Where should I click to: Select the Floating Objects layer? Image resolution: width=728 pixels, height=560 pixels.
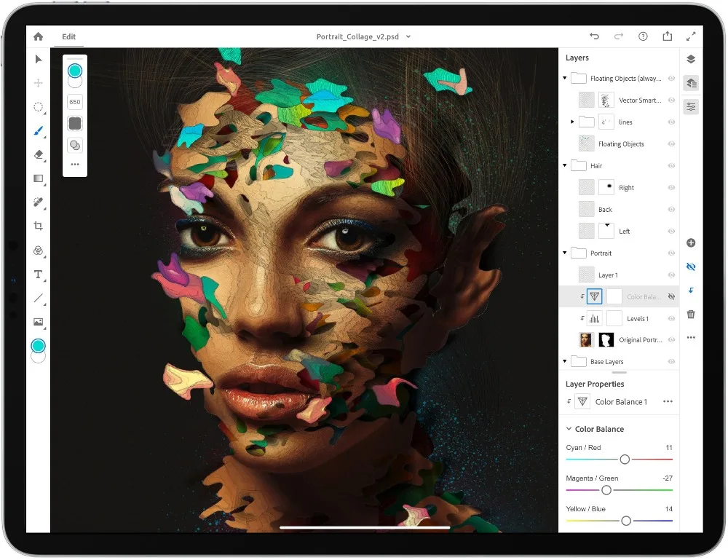coord(620,144)
